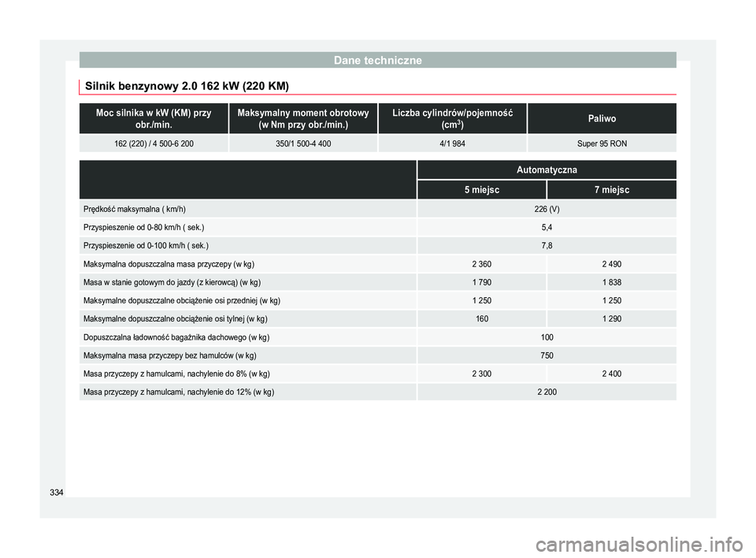Click the 'Paliwo' column header
Image resolution: width=756 pixels, height=558 pixels.
601,119
